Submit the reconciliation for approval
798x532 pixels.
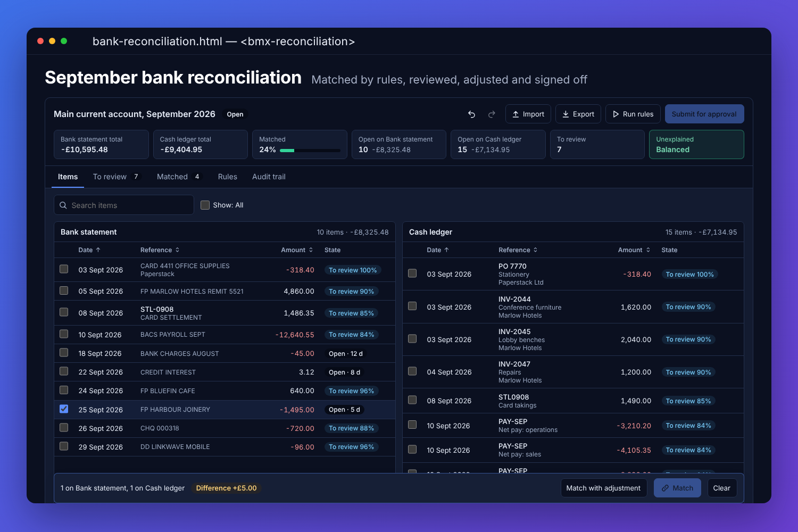point(704,114)
